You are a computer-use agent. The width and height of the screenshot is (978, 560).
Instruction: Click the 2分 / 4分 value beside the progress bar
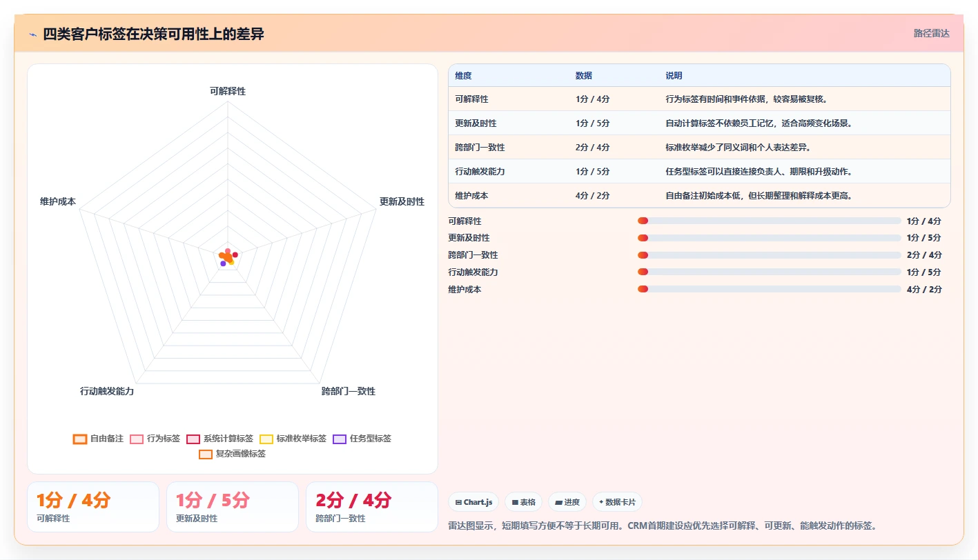point(924,255)
